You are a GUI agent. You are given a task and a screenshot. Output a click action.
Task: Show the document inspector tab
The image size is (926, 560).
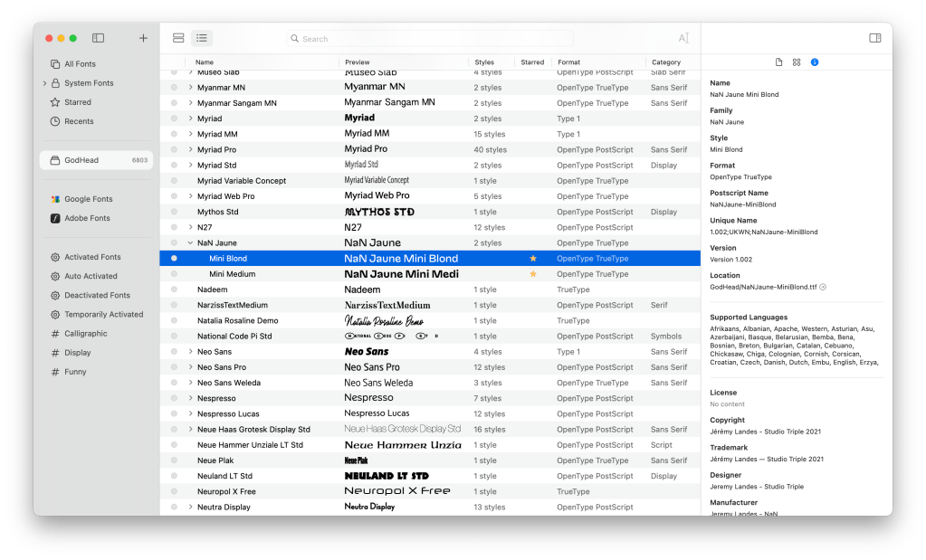[778, 62]
